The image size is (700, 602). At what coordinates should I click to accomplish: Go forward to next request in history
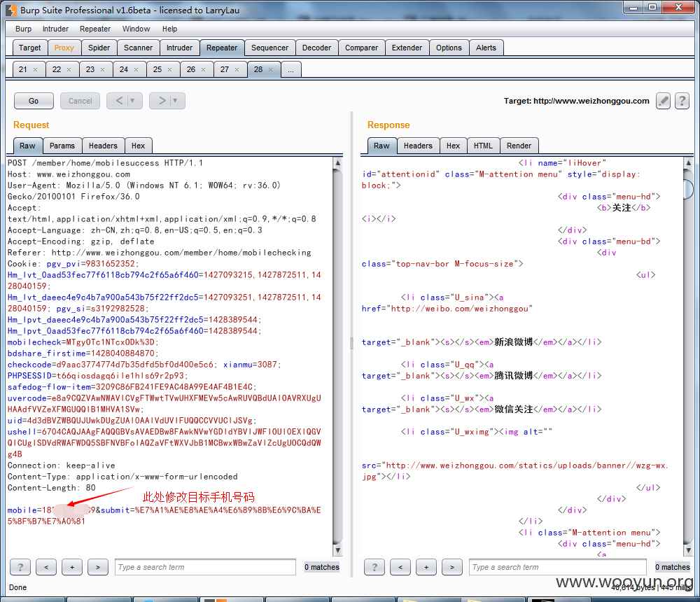[x=162, y=101]
